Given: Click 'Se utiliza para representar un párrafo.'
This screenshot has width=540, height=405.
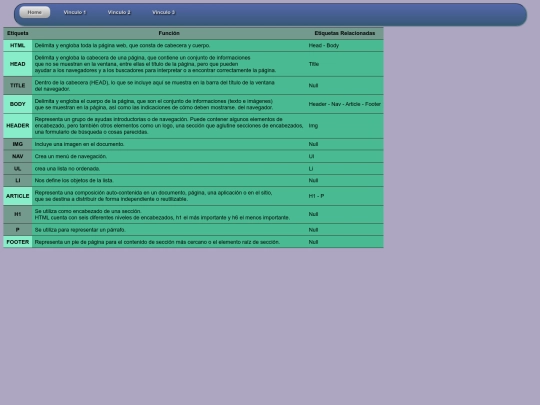Looking at the screenshot, I should pos(80,230).
